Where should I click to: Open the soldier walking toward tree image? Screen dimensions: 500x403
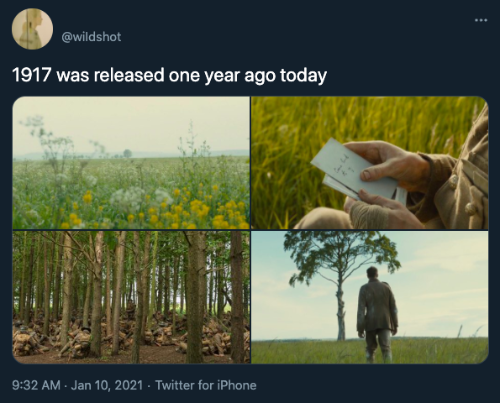pos(370,297)
